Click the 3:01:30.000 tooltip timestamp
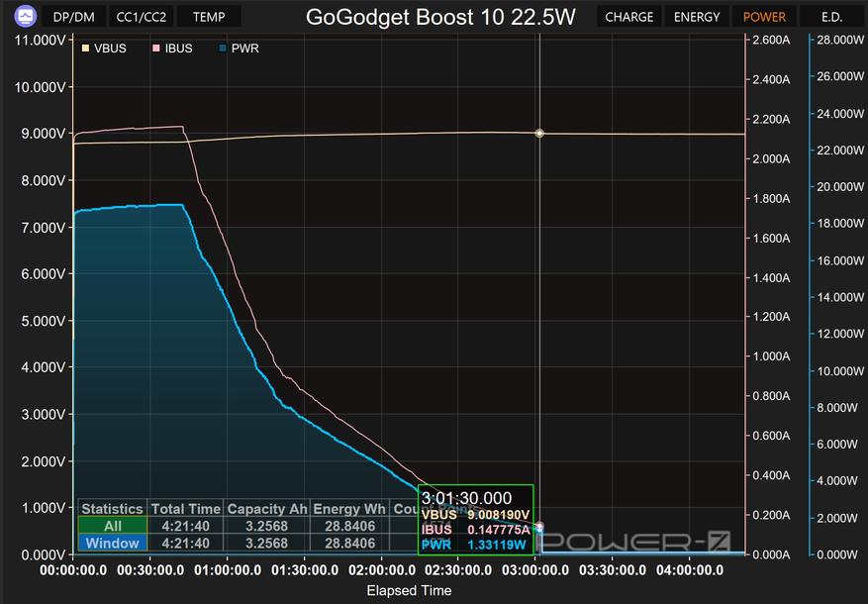 [x=466, y=498]
